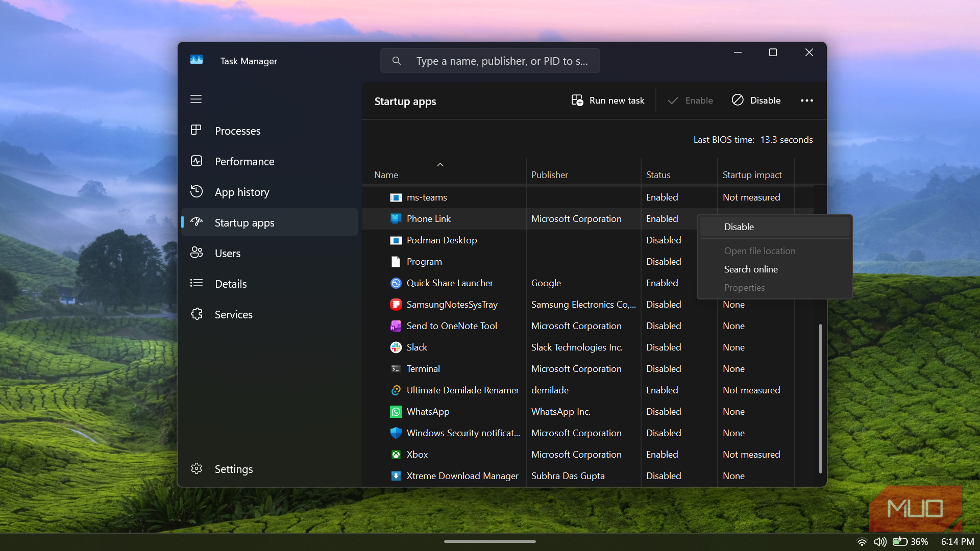Click the greyed Enable toolbar button
Image resolution: width=980 pixels, height=551 pixels.
coord(691,101)
